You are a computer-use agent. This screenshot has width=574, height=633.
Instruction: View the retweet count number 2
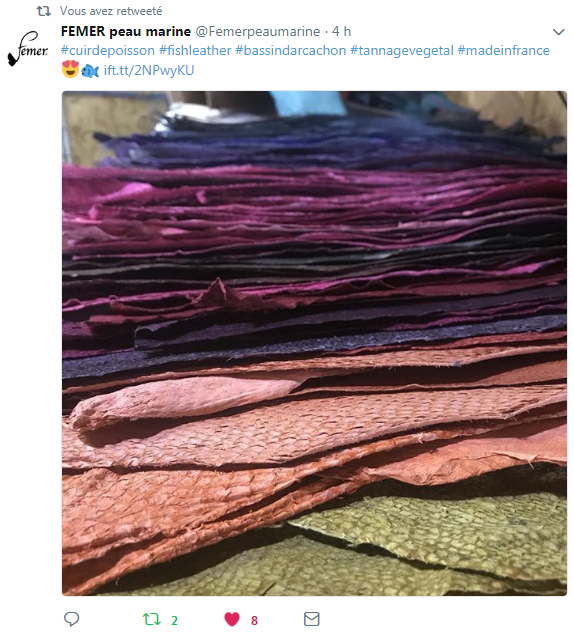pos(174,620)
